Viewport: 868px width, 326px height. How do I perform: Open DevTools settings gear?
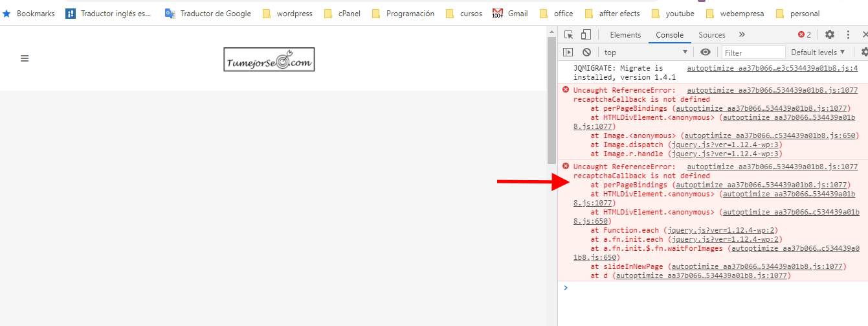point(830,35)
